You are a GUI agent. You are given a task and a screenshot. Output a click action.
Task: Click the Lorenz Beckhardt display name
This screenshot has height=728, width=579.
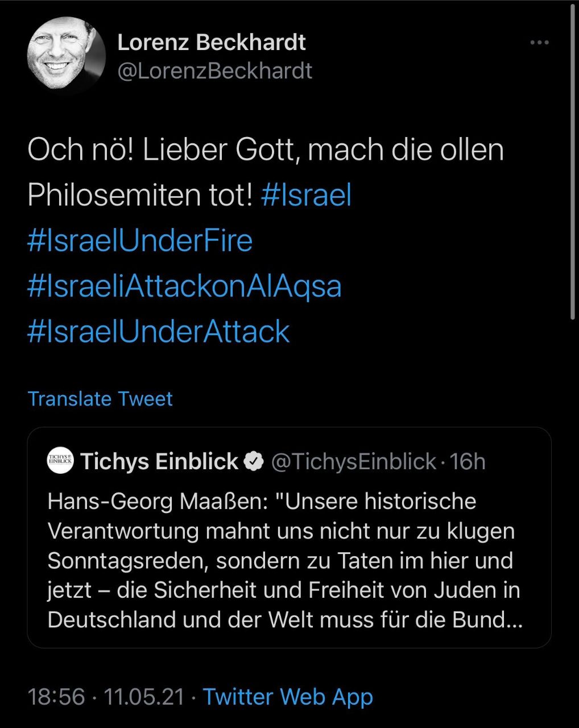point(211,43)
